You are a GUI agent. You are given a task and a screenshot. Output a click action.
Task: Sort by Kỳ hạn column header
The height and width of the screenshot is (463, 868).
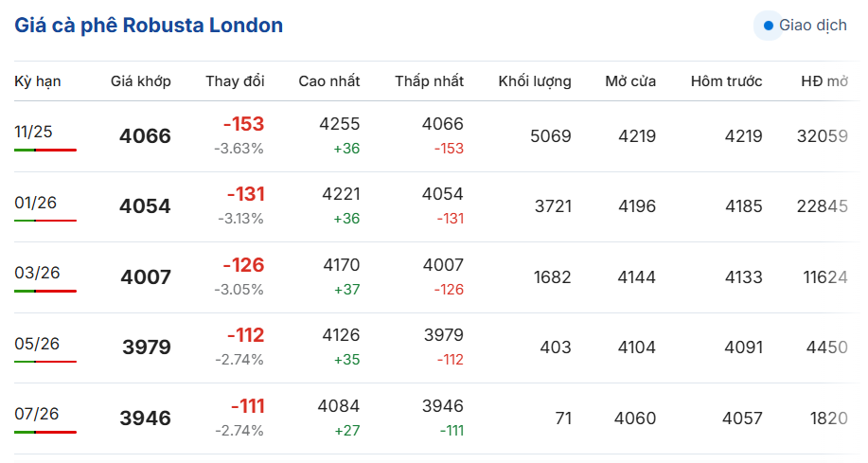click(x=38, y=81)
